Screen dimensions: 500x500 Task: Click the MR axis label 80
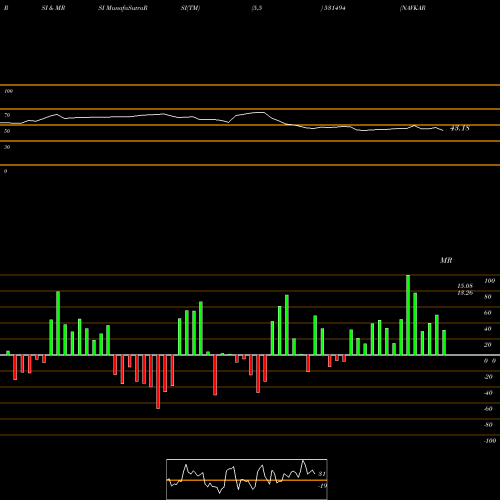point(488,297)
